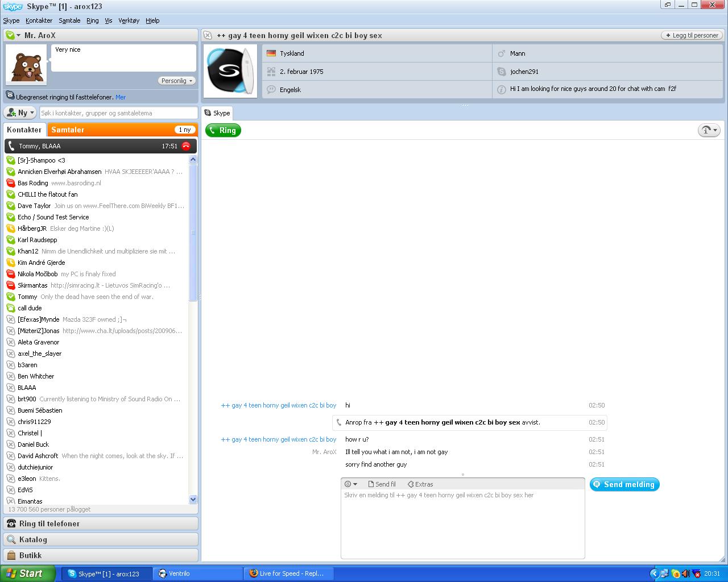
Task: Open the Personlig dropdown
Action: coord(176,81)
